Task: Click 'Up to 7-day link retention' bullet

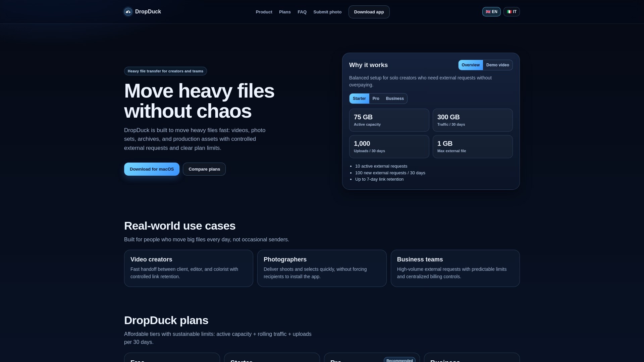Action: (379, 179)
